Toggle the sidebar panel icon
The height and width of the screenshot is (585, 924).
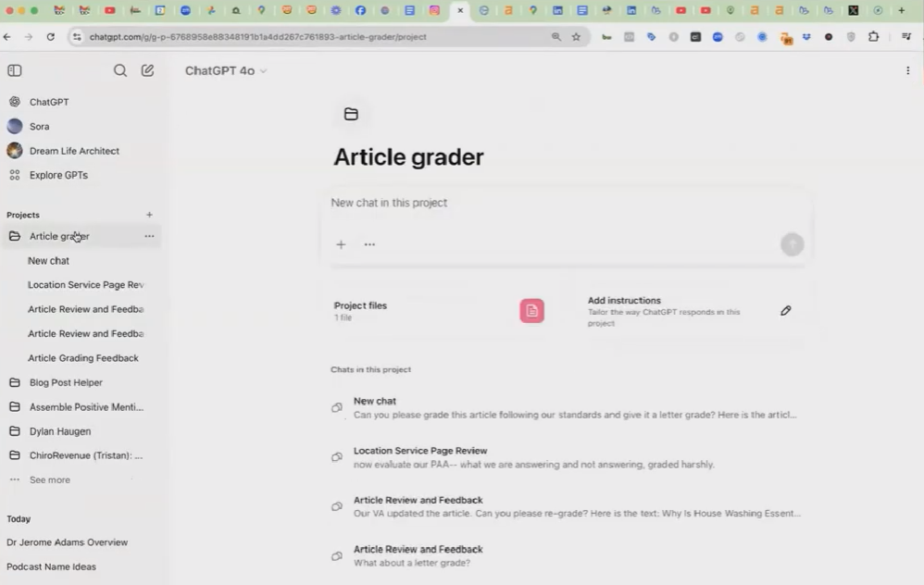pyautogui.click(x=15, y=70)
